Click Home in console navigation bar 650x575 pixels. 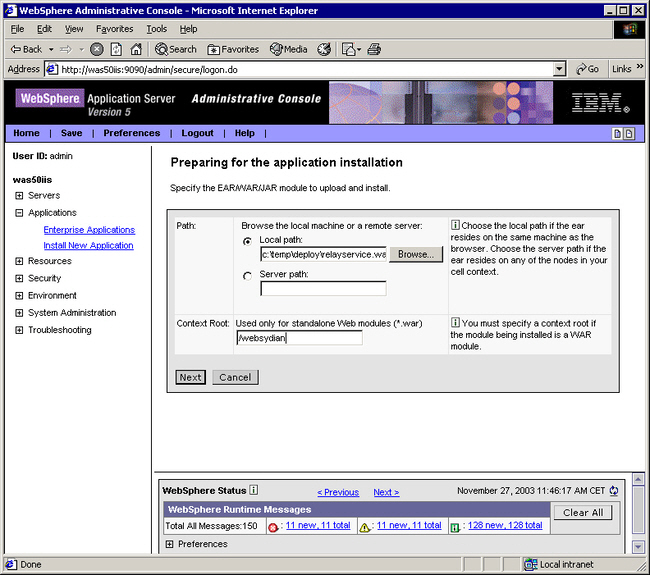click(27, 133)
